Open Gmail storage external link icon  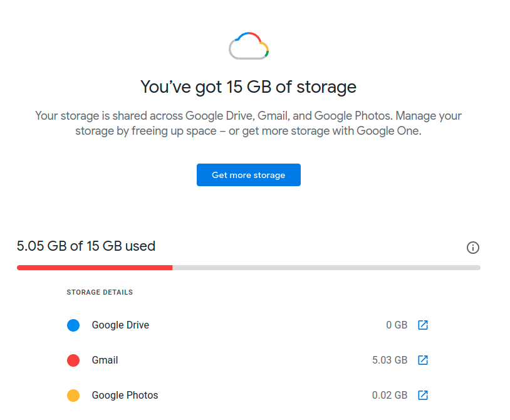pyautogui.click(x=422, y=360)
